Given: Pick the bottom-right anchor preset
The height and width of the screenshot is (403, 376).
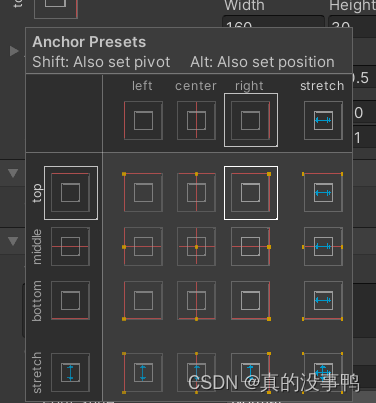Looking at the screenshot, I should (251, 300).
